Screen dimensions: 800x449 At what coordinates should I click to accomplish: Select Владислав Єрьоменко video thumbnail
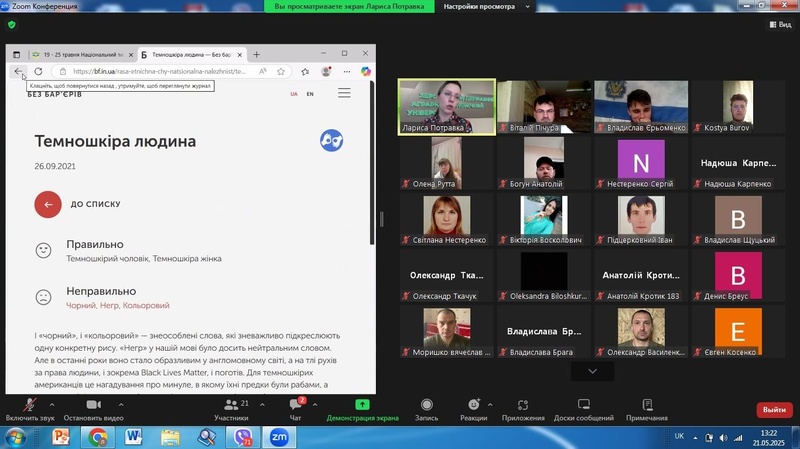coord(641,107)
